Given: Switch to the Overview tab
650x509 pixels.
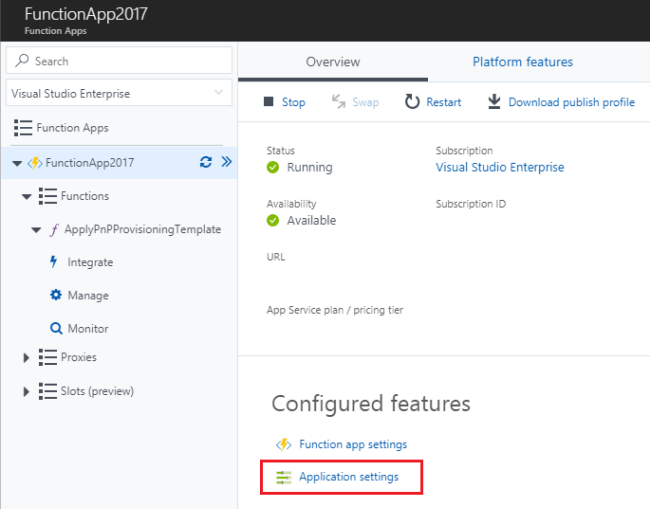Looking at the screenshot, I should pyautogui.click(x=333, y=62).
